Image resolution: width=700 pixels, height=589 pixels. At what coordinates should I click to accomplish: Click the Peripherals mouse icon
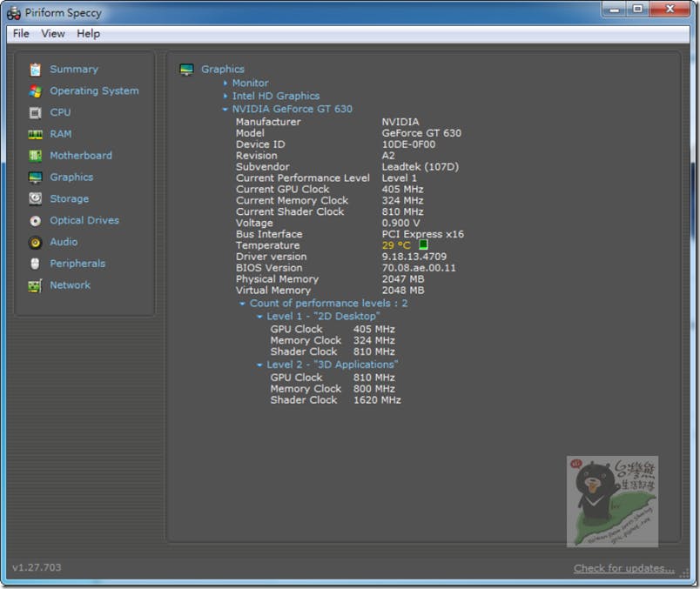pyautogui.click(x=36, y=264)
